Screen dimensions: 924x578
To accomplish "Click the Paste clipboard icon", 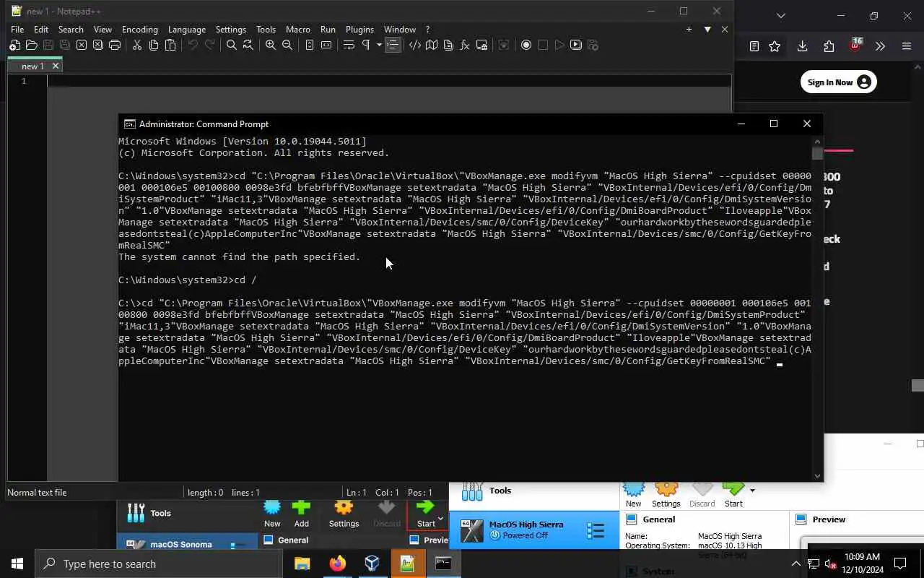I will click(x=170, y=45).
